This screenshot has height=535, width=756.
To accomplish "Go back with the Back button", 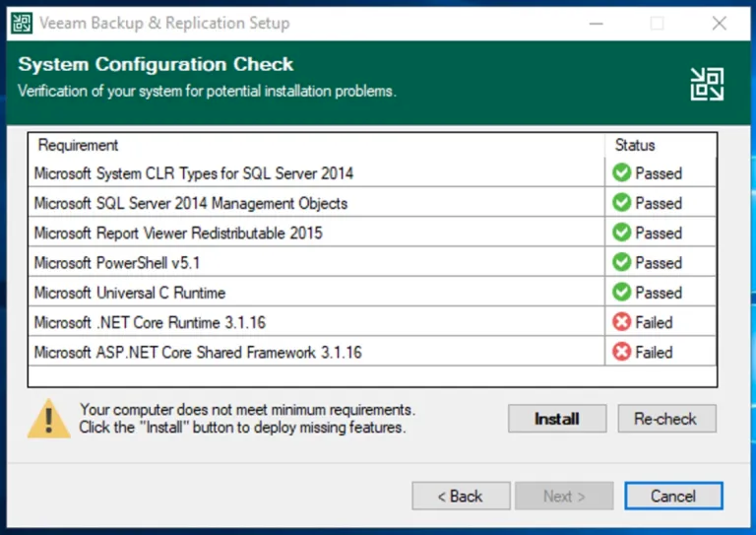I will 461,496.
